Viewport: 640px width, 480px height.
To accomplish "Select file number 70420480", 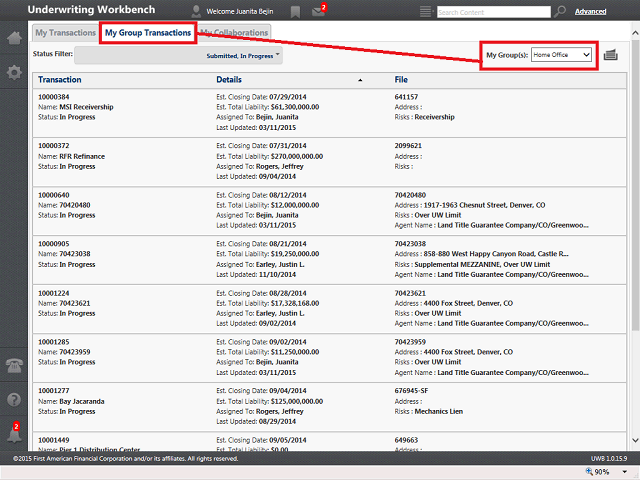I will click(410, 195).
